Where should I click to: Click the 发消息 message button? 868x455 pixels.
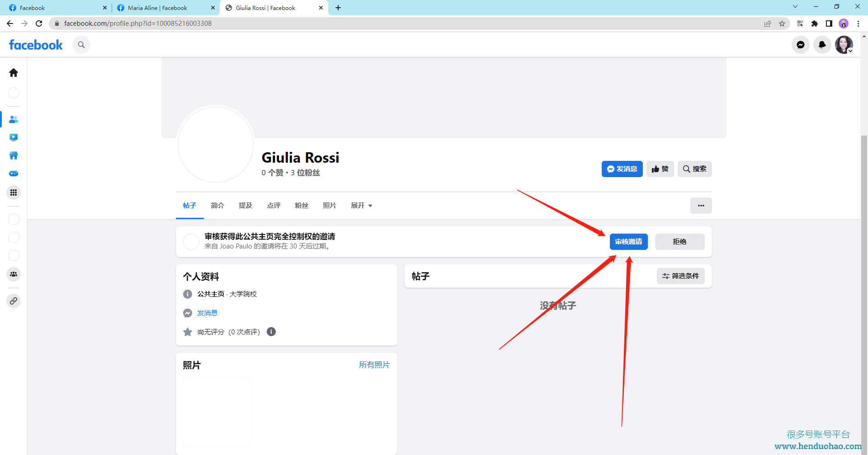click(x=622, y=169)
